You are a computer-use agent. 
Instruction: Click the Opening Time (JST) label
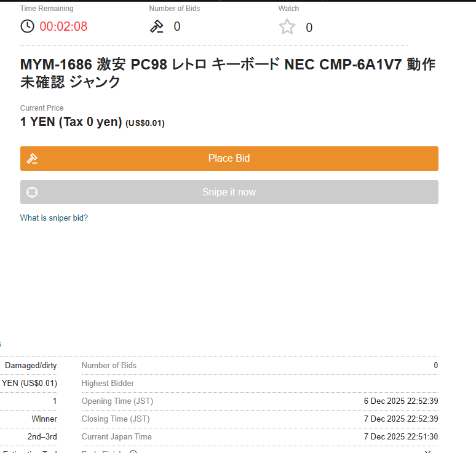[117, 401]
